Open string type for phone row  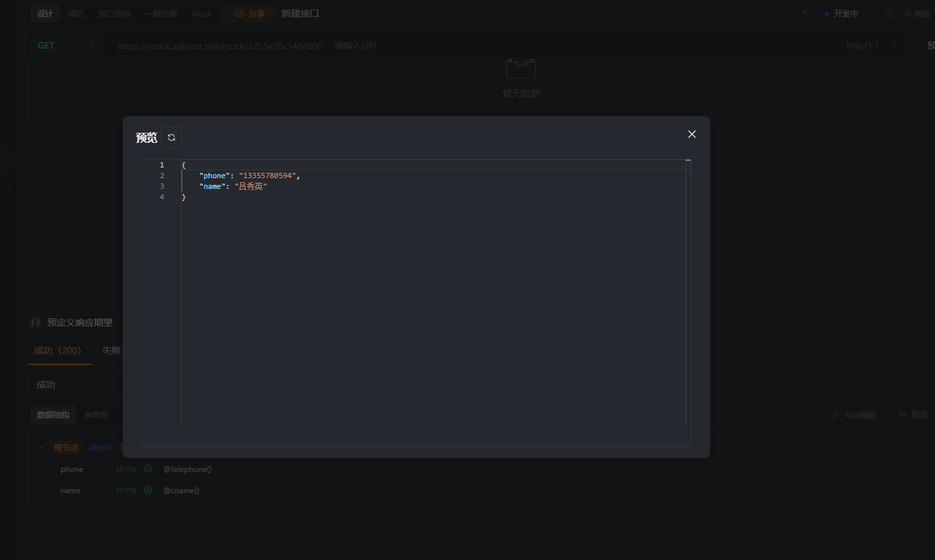coord(125,469)
